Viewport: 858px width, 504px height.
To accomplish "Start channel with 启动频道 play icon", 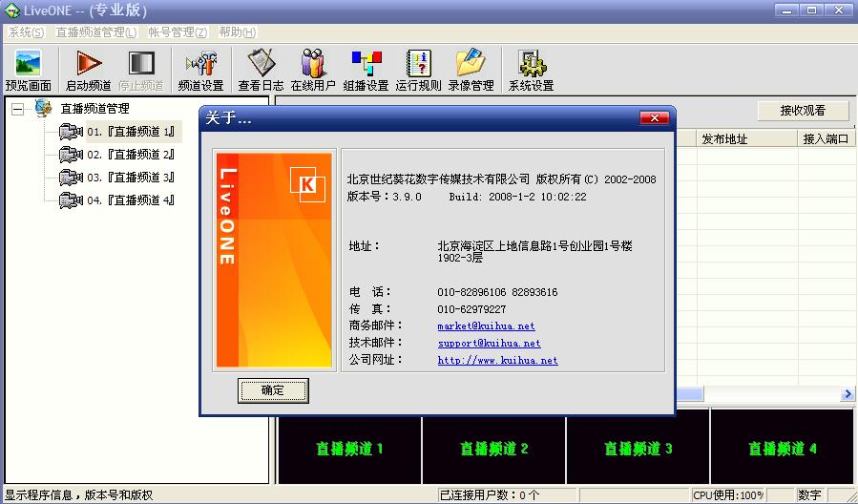I will [89, 63].
